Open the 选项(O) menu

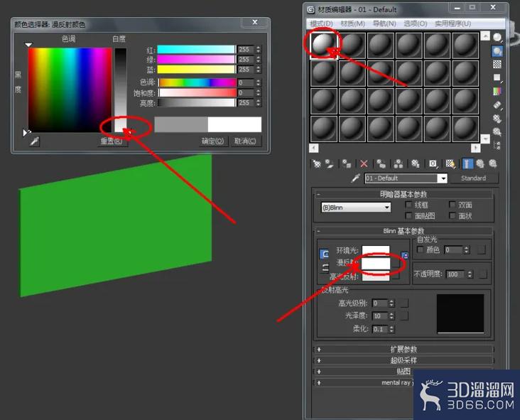pyautogui.click(x=415, y=23)
